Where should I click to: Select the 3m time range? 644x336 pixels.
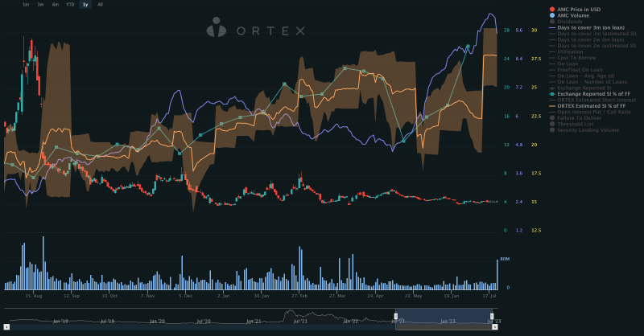[41, 5]
